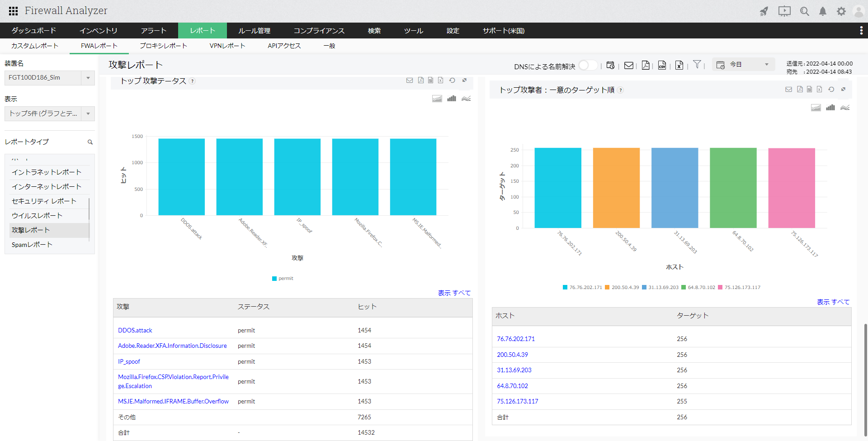Go to the コンプライアンス menu tab

click(x=319, y=31)
